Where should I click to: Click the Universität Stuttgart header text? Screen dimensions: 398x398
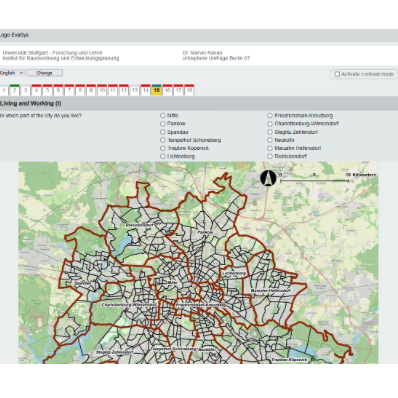click(53, 53)
